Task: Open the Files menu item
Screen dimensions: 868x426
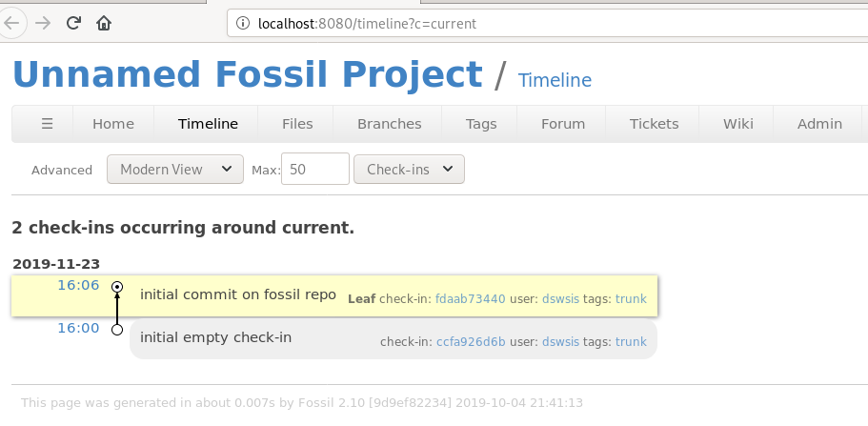Action: tap(297, 124)
